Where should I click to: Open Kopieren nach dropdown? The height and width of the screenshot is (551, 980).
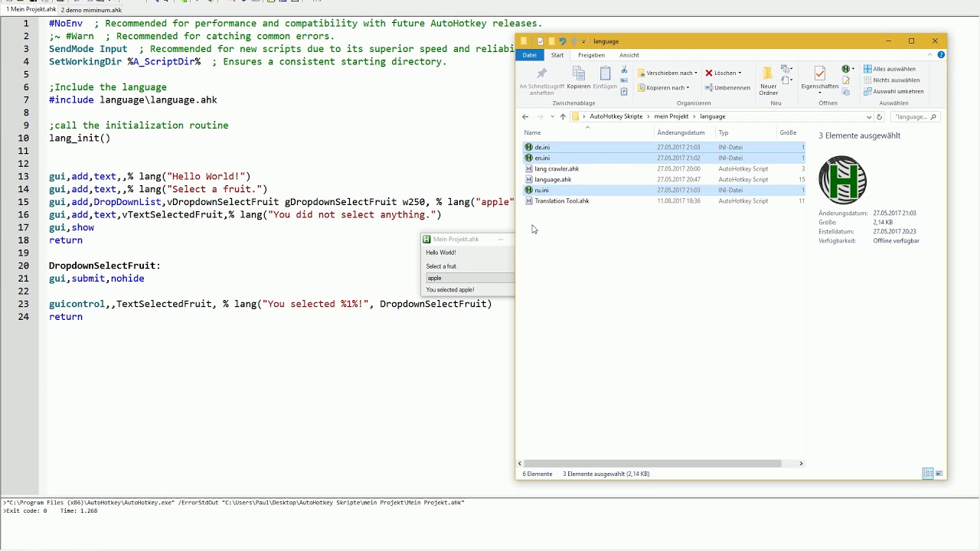pyautogui.click(x=663, y=88)
